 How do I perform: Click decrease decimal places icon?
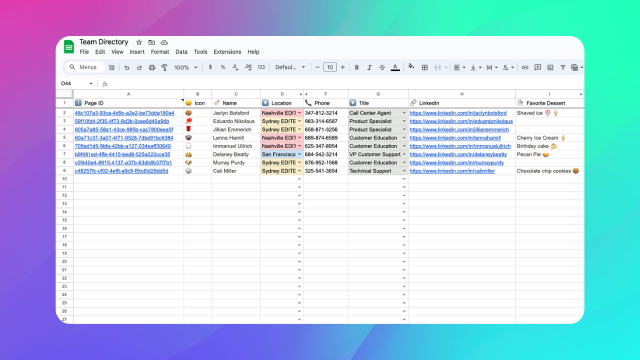coord(235,67)
